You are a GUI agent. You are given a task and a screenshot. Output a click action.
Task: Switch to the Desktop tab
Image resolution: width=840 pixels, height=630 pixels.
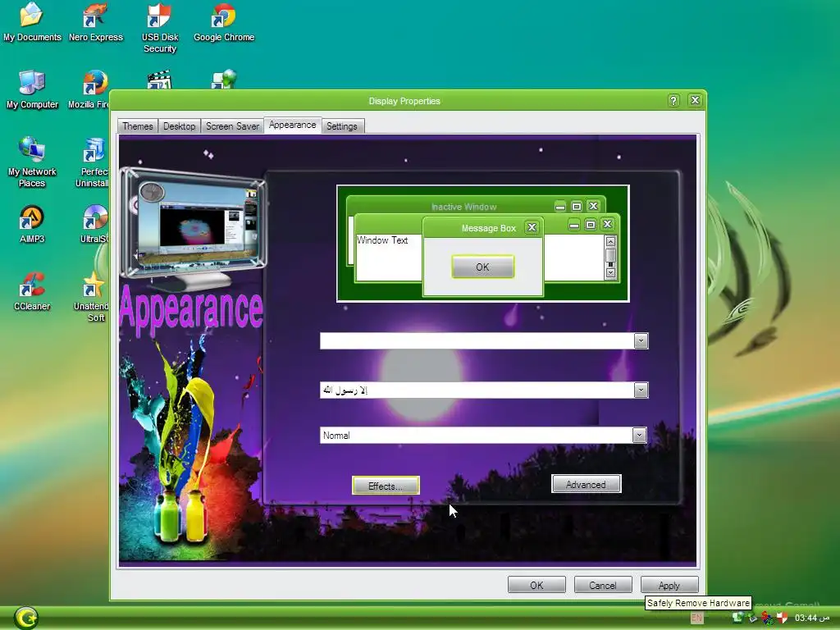tap(180, 126)
